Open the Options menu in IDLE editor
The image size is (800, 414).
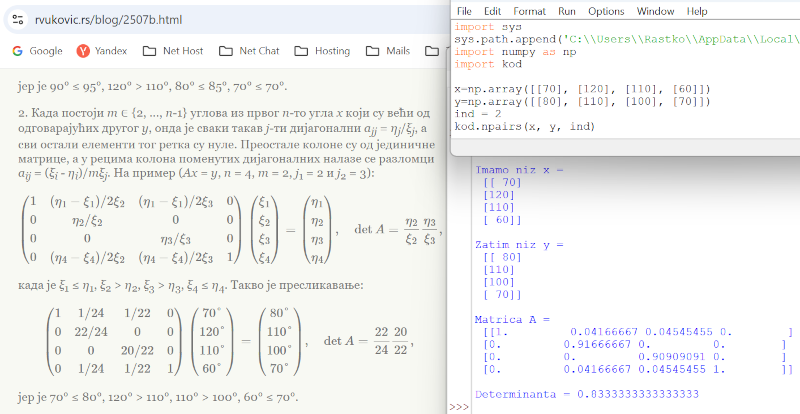[607, 11]
